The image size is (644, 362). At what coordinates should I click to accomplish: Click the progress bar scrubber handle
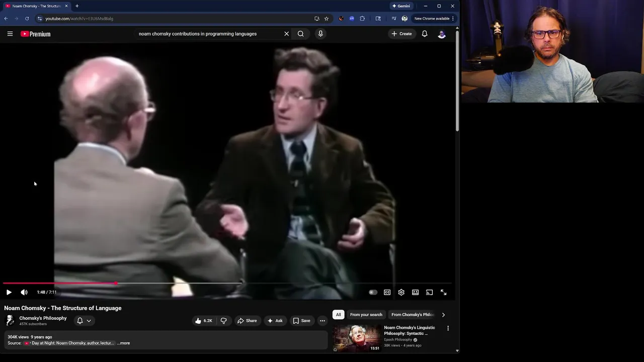116,284
